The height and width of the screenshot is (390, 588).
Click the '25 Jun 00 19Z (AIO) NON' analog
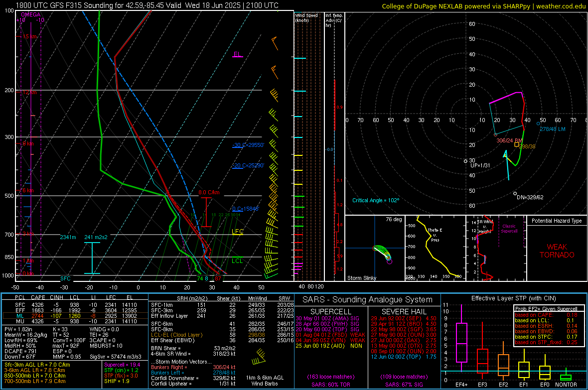tap(328, 346)
